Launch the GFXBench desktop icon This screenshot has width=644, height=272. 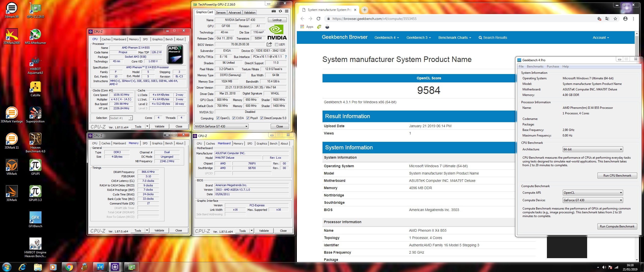click(x=35, y=220)
